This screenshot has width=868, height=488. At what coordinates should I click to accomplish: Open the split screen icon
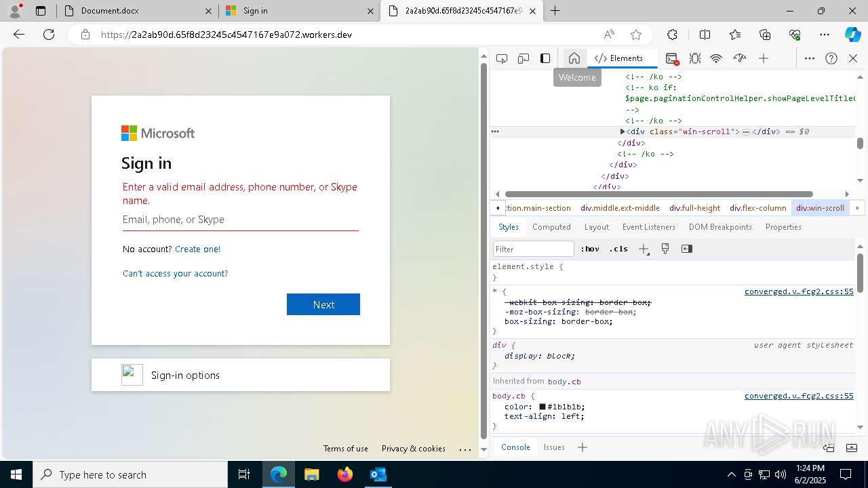705,35
